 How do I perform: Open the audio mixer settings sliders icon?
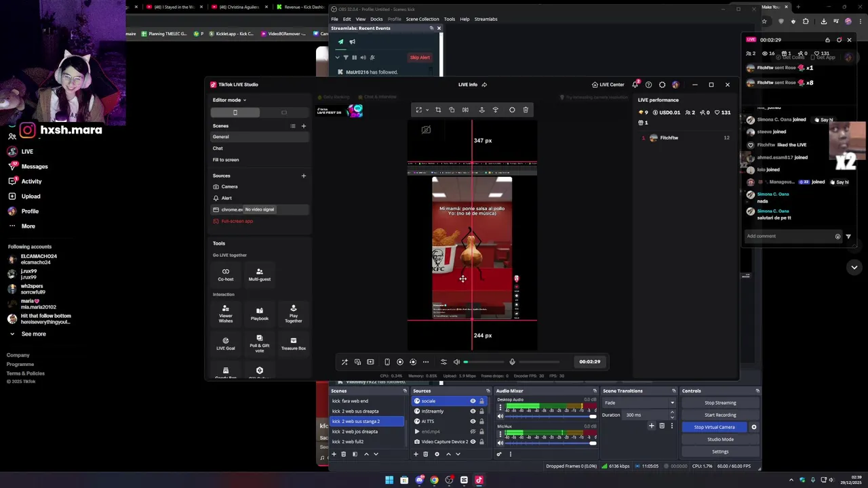[443, 362]
